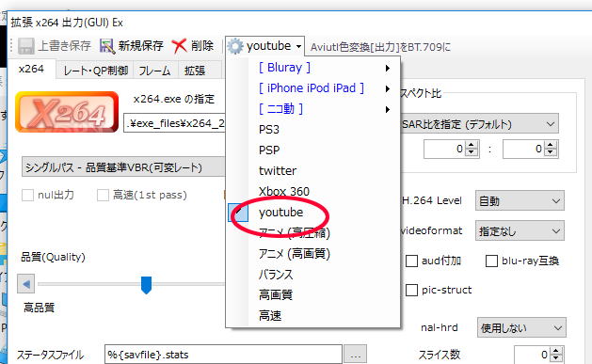The image size is (592, 364).
Task: Click the ステータスファイル text field
Action: pos(223,355)
